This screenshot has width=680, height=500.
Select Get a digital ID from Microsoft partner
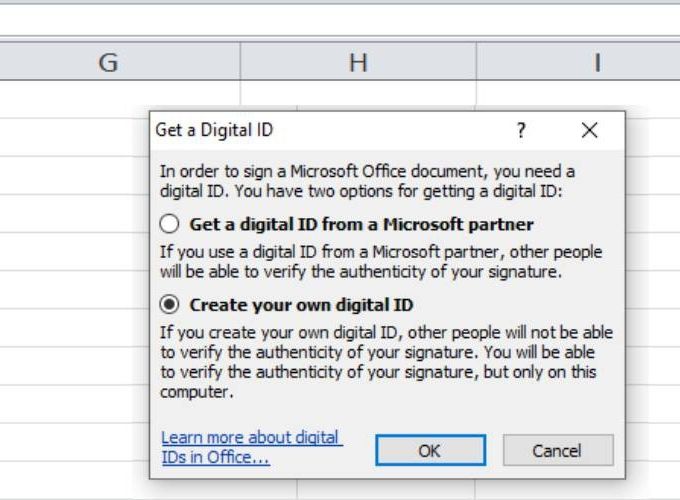pyautogui.click(x=169, y=224)
